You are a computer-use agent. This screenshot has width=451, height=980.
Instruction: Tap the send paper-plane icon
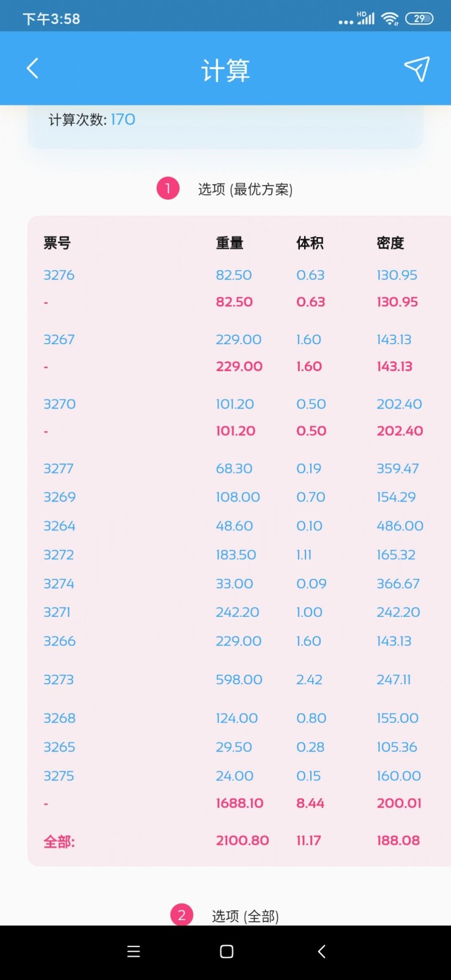point(417,69)
